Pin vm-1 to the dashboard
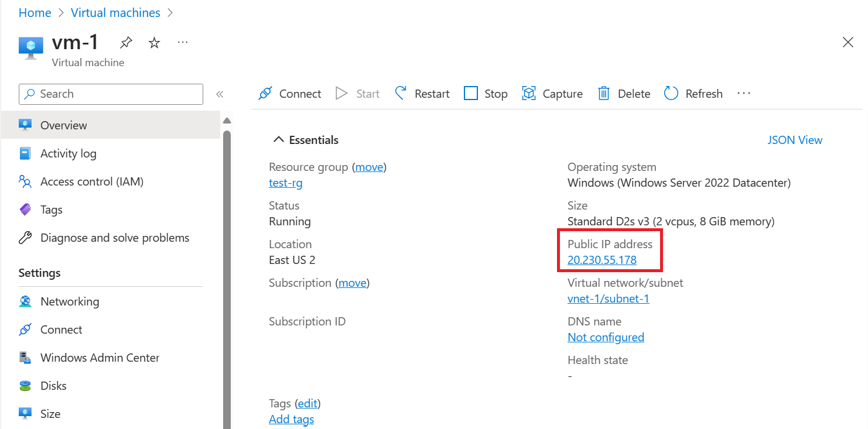868x429 pixels. 126,43
